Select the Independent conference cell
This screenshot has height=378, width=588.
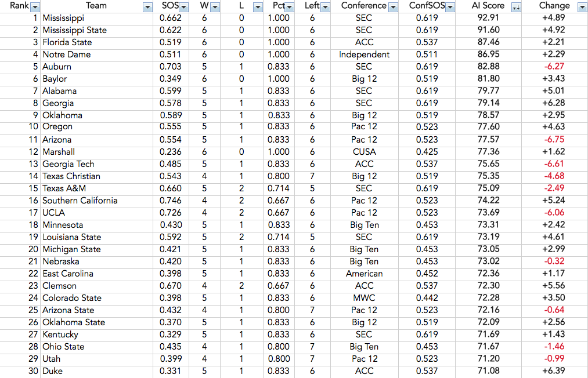pos(364,54)
